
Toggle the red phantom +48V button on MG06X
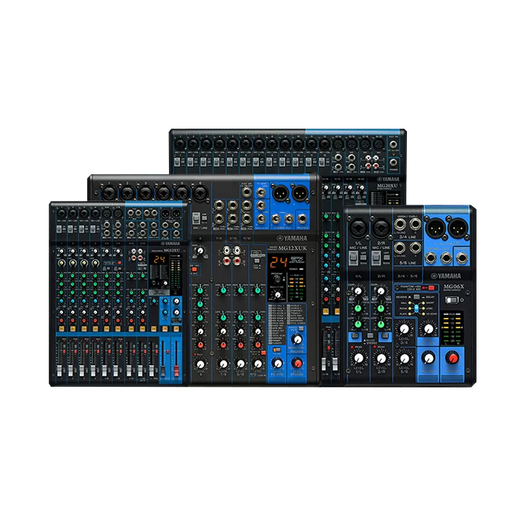coord(431,288)
